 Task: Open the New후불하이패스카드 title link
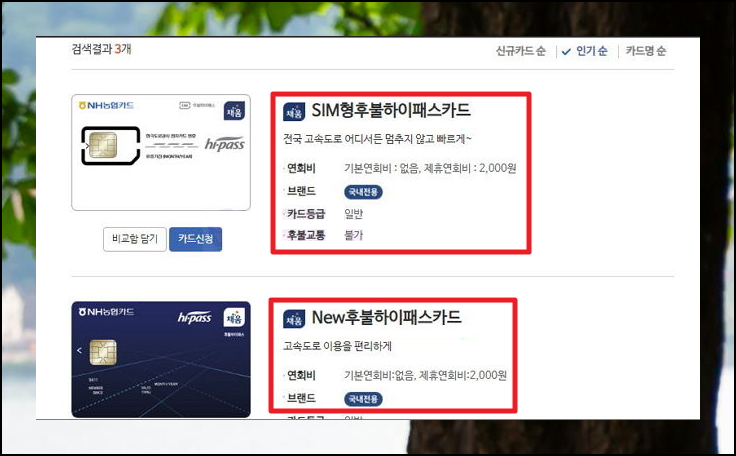(x=386, y=317)
